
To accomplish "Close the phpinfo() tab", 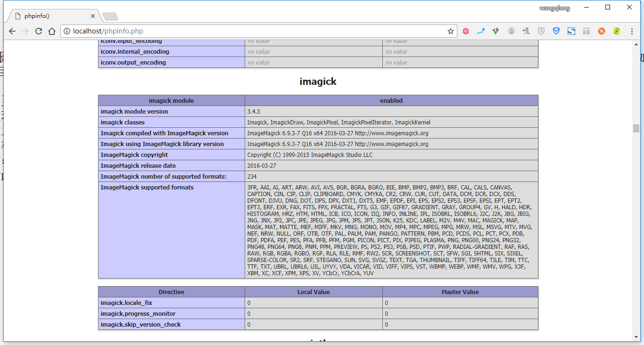I will click(x=93, y=16).
